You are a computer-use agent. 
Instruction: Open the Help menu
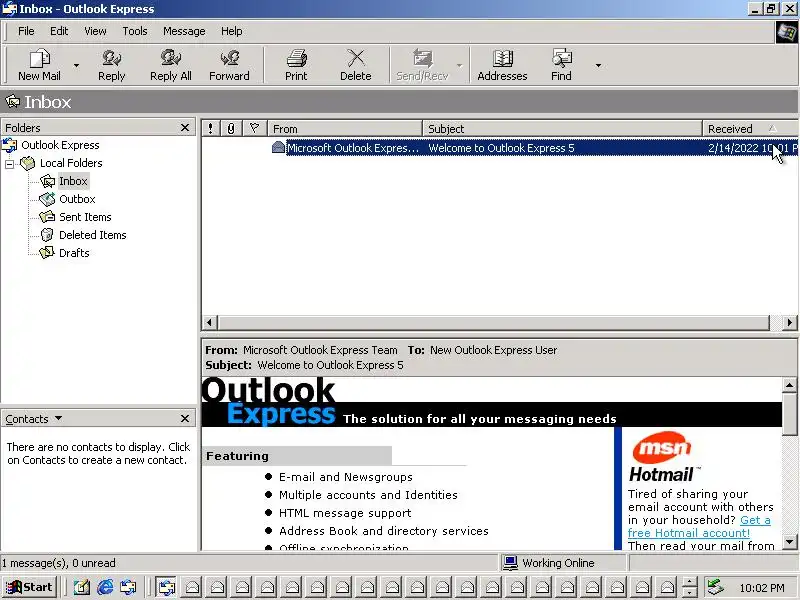pyautogui.click(x=231, y=31)
